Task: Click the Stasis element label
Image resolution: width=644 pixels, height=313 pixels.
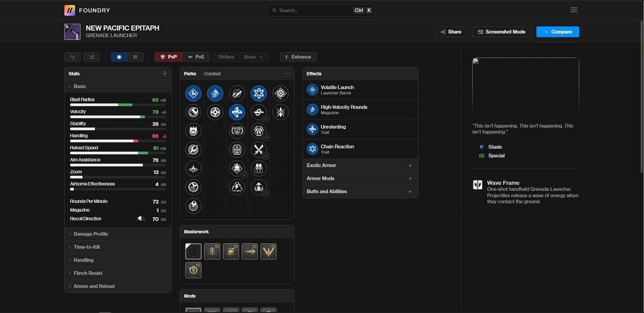Action: pyautogui.click(x=495, y=147)
